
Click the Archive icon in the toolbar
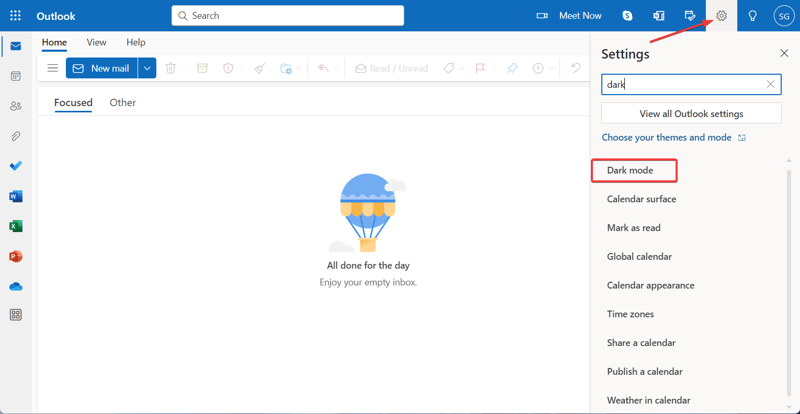point(203,68)
